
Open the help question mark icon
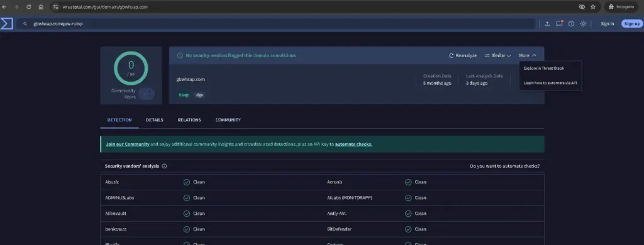[x=571, y=24]
